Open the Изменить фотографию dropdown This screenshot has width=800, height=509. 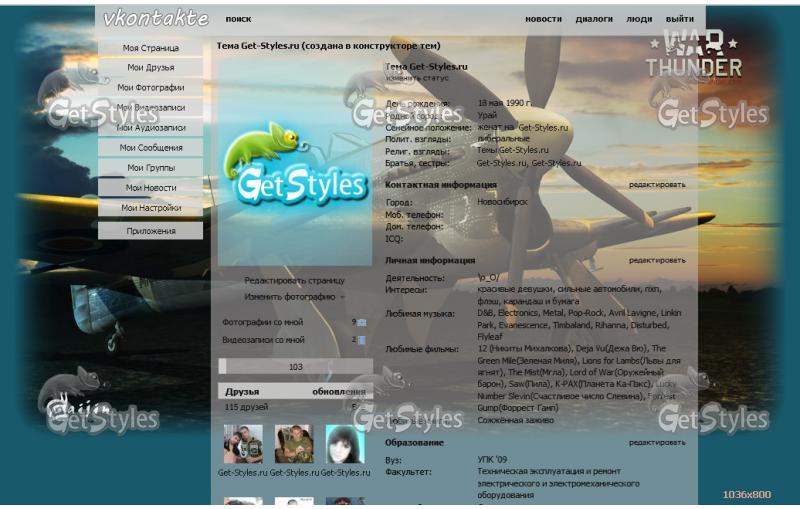tap(294, 297)
